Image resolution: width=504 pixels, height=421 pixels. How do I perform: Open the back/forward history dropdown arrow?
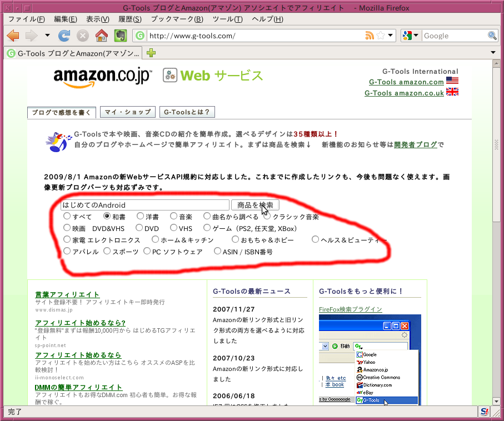[47, 36]
